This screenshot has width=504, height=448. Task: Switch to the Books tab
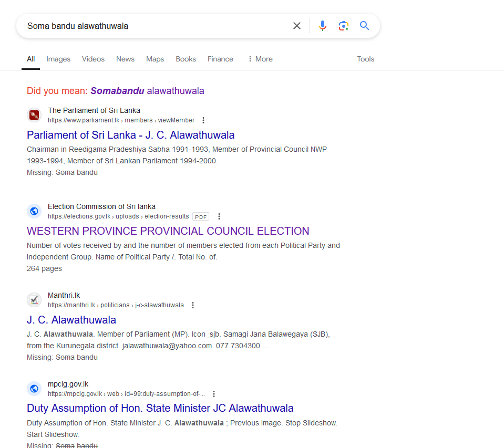coord(186,59)
